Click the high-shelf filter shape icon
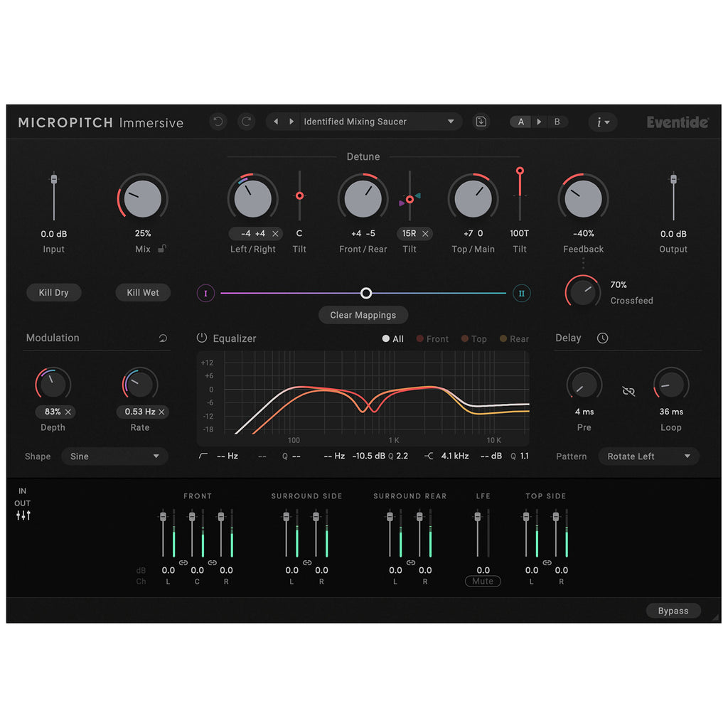The height and width of the screenshot is (728, 728). coord(429,456)
